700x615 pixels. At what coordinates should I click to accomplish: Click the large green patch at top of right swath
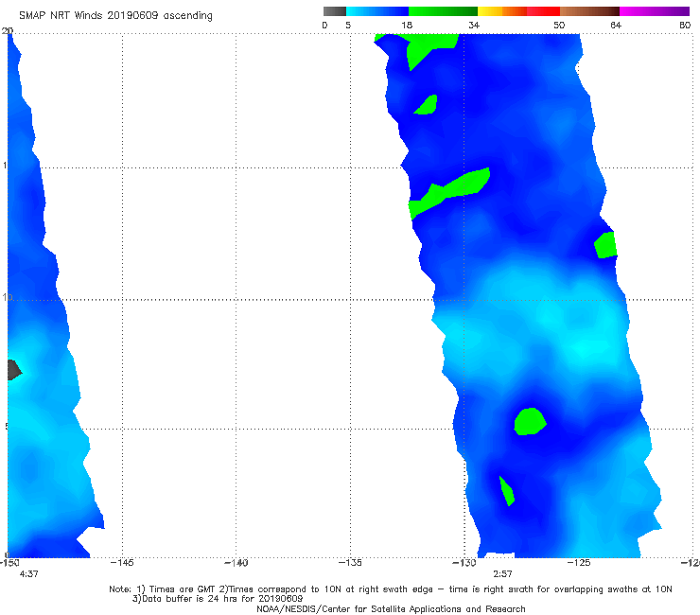pyautogui.click(x=423, y=46)
